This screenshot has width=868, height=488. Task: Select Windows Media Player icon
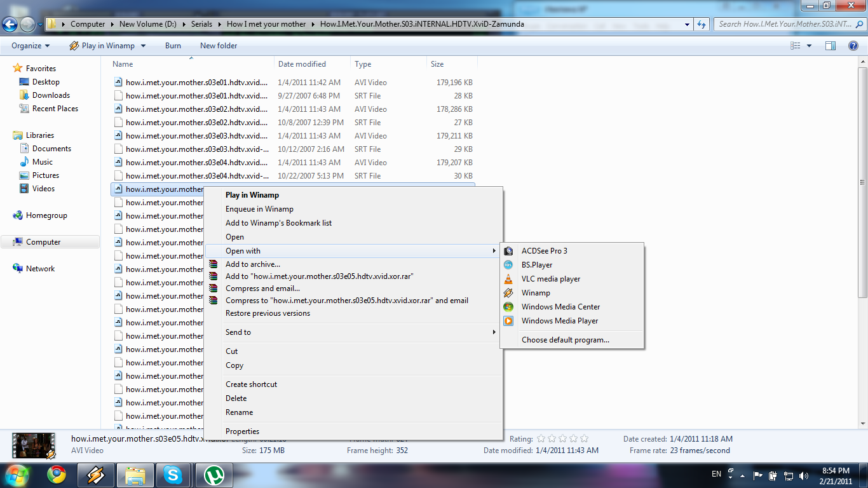point(508,321)
